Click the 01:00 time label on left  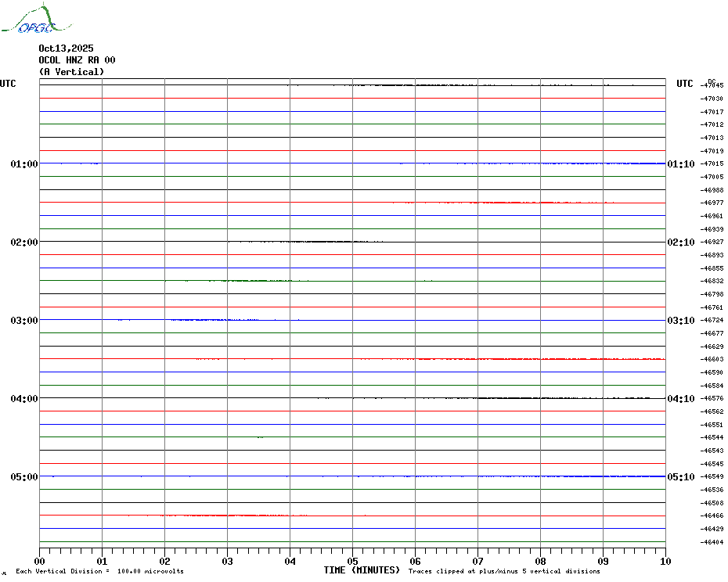pos(24,164)
